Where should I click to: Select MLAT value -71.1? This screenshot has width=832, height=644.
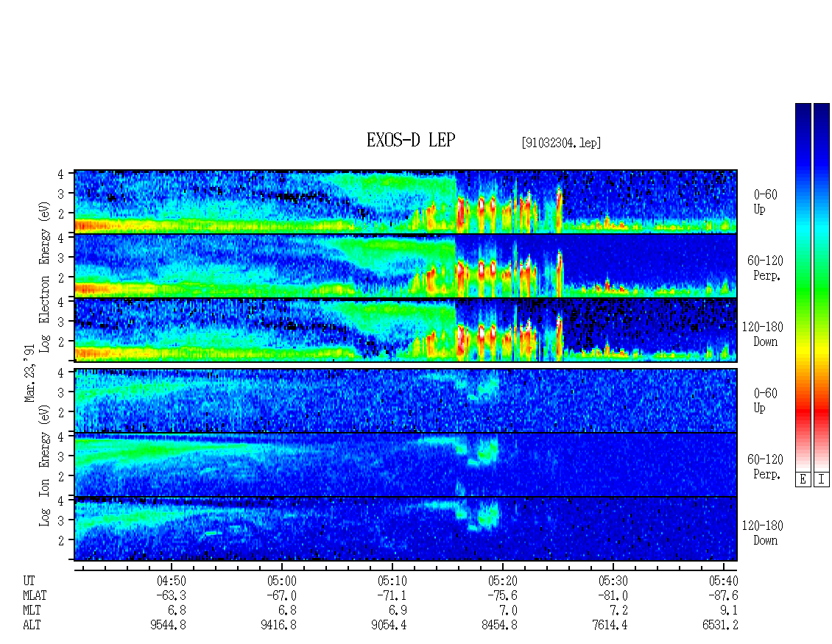point(392,595)
